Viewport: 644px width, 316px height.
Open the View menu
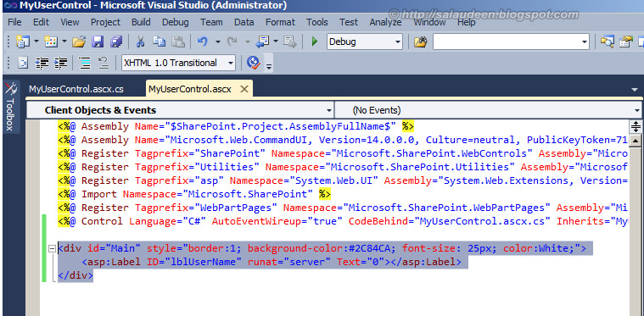point(70,22)
